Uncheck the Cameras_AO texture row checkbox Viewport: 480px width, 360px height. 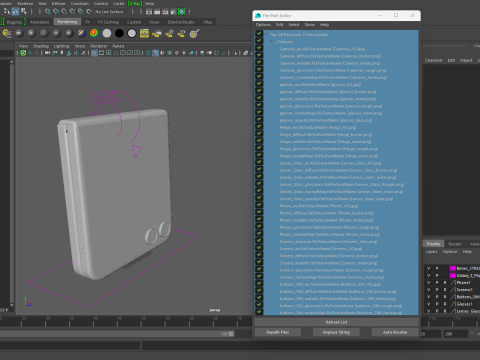click(x=259, y=48)
